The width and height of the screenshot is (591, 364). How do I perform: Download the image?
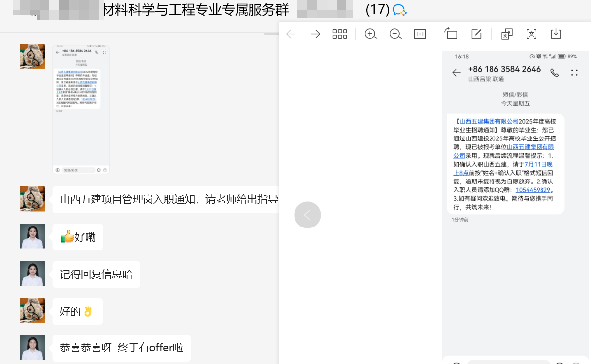[x=556, y=34]
